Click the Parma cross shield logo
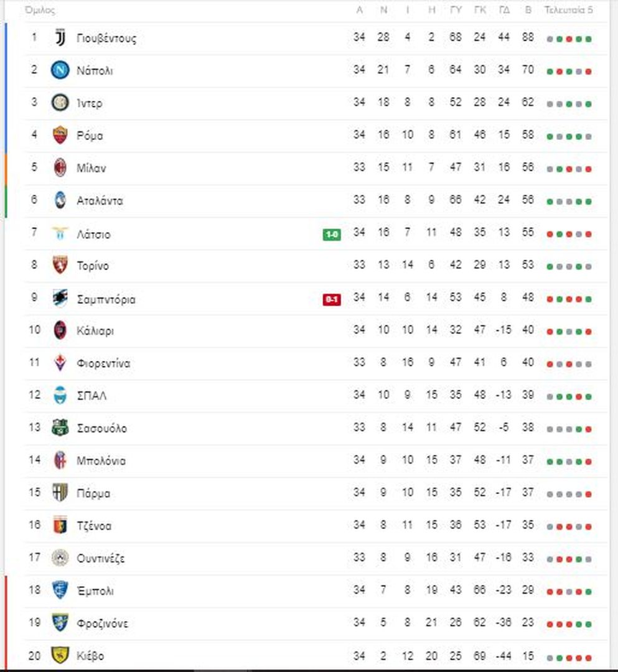This screenshot has height=672, width=618. coord(60,493)
